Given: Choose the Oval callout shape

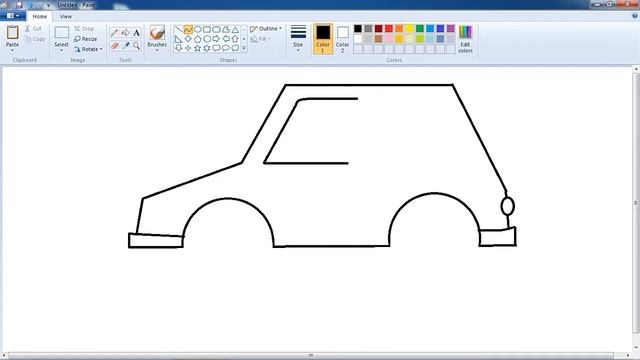Looking at the screenshot, I should pyautogui.click(x=226, y=48).
